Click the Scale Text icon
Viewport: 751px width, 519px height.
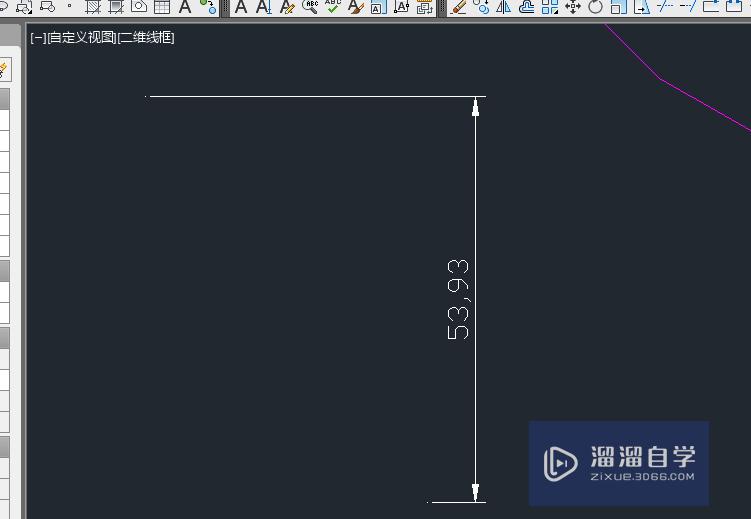point(378,7)
